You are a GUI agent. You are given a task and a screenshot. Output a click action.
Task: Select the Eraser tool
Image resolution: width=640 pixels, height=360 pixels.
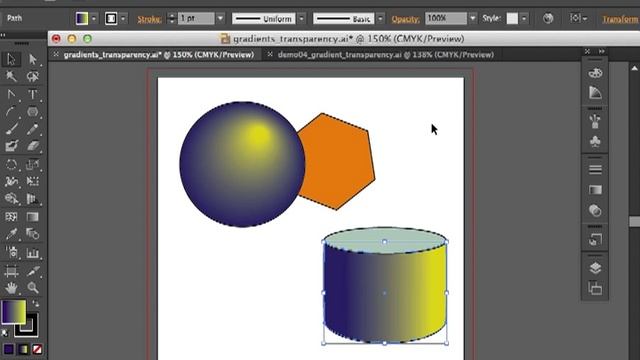pos(32,146)
